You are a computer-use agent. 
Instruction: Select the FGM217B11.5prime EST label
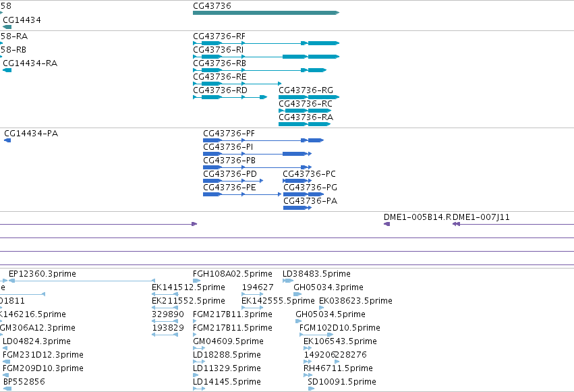233,329
